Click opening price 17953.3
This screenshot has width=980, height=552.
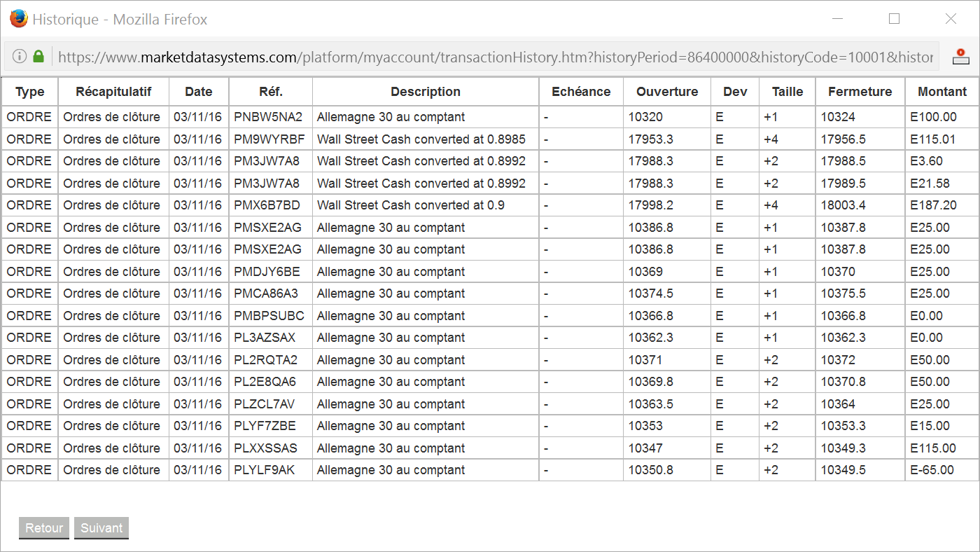pyautogui.click(x=651, y=139)
